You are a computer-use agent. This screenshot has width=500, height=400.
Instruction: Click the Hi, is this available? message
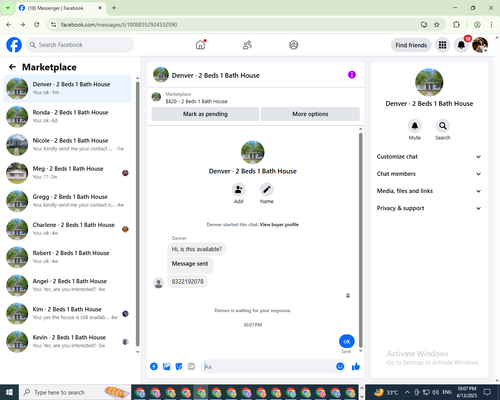[x=197, y=249]
